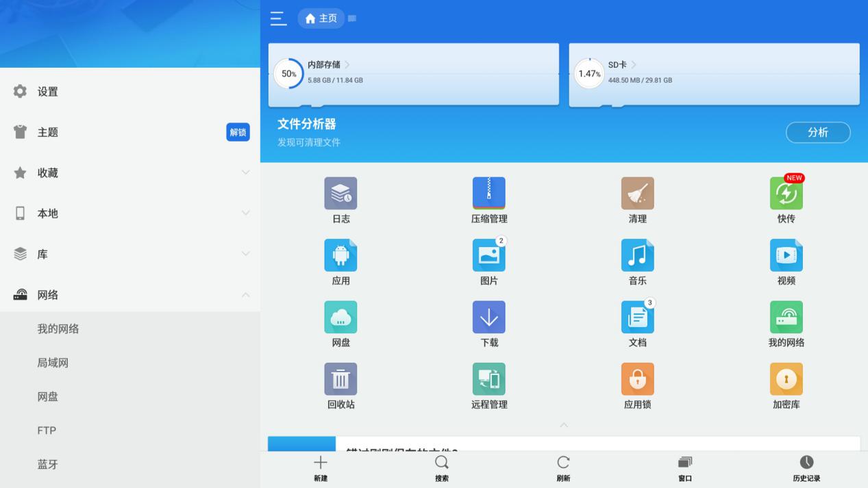Screen dimensions: 868x488
Task: Open 加密库 encrypted vault
Action: pos(786,379)
